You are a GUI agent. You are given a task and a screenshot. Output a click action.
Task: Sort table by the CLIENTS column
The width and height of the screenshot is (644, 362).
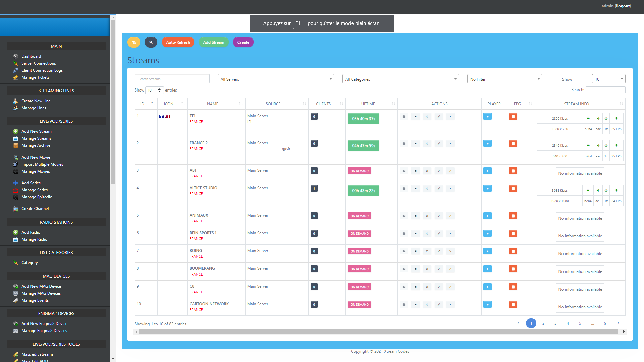click(x=327, y=104)
